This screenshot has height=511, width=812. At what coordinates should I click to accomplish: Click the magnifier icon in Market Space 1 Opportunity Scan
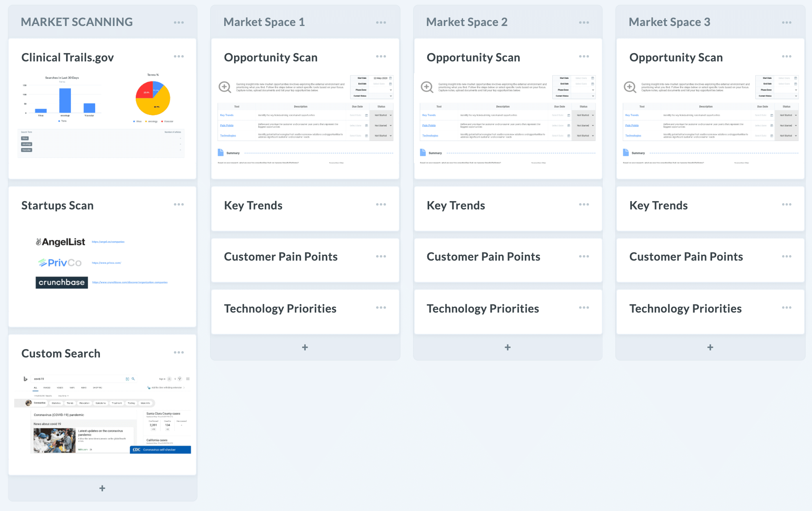click(x=225, y=87)
